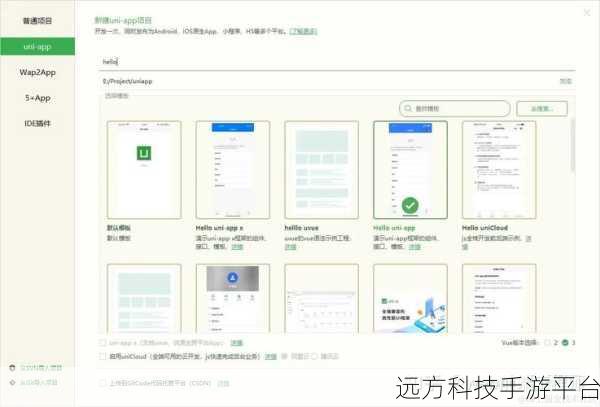Open the 详情 link beside uni-app x option
600x407 pixels.
(x=236, y=343)
